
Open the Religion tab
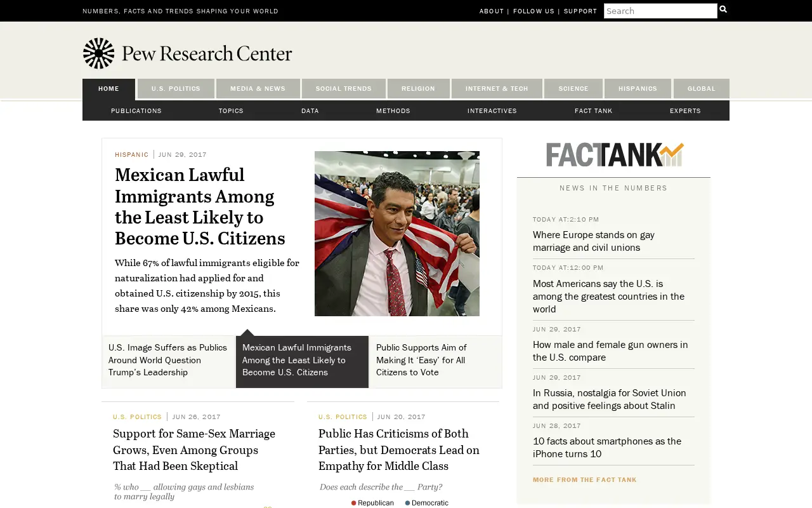(418, 89)
